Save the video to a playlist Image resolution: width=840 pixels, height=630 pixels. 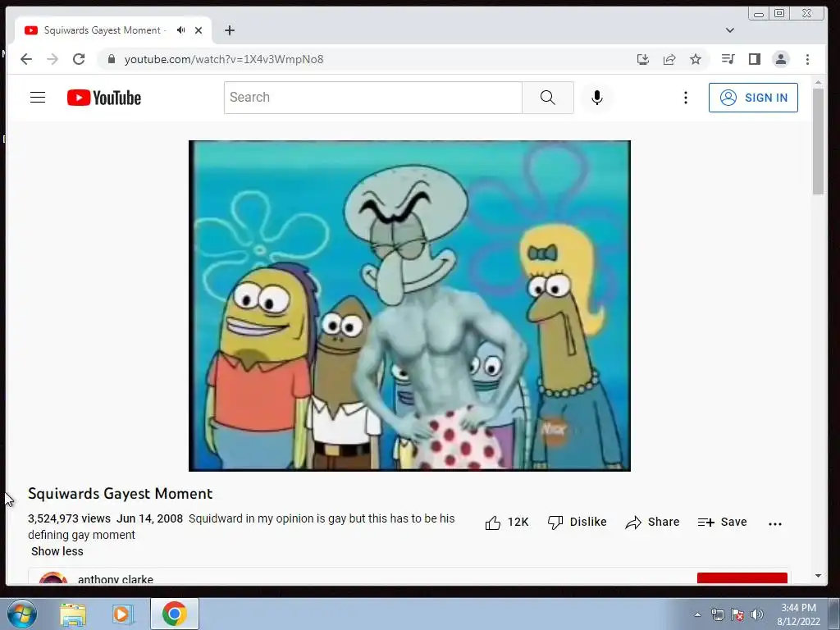[x=722, y=523]
